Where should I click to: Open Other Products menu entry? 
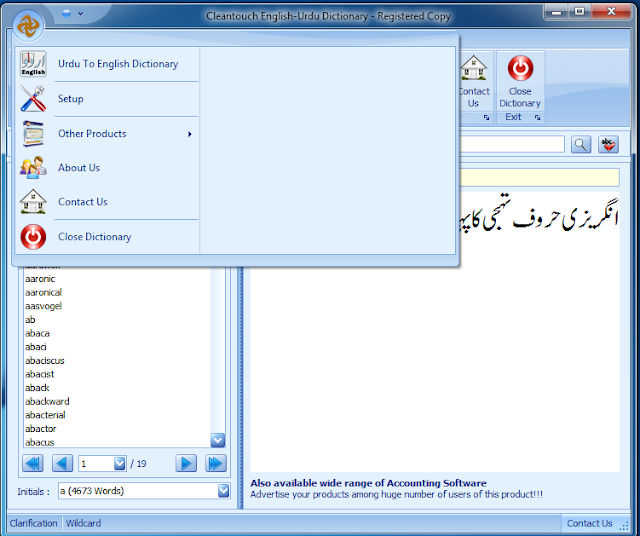[x=108, y=133]
